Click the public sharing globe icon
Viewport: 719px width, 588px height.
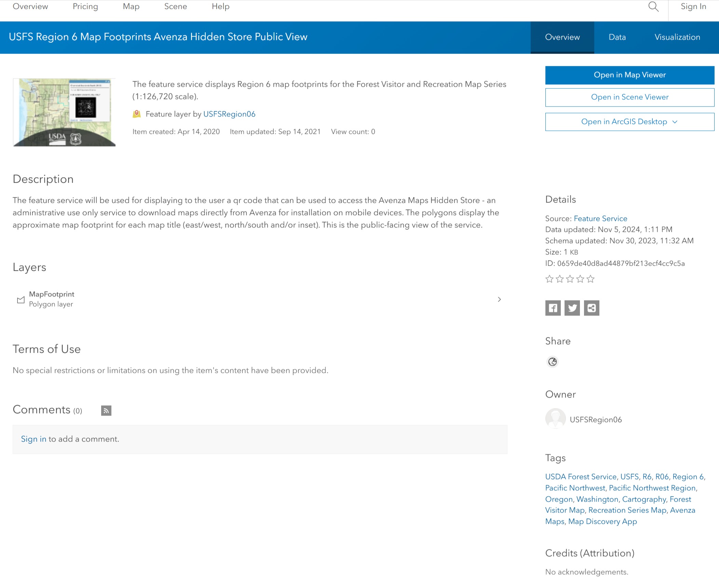tap(553, 362)
